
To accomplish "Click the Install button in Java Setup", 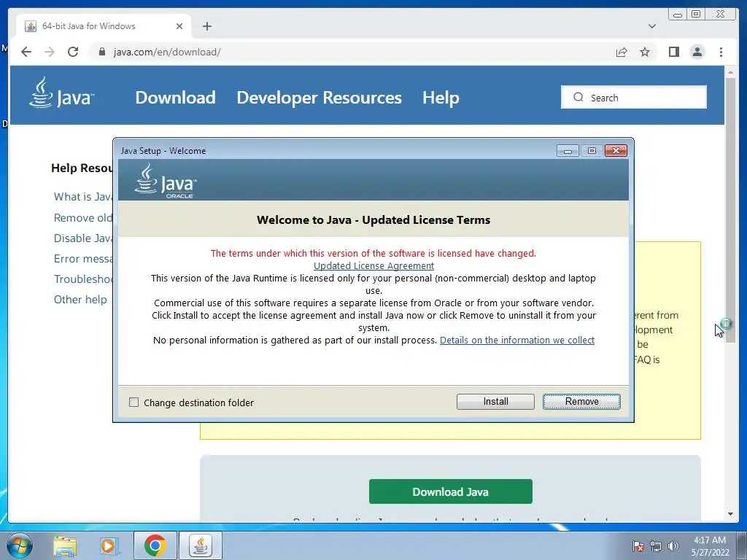I will [x=495, y=402].
